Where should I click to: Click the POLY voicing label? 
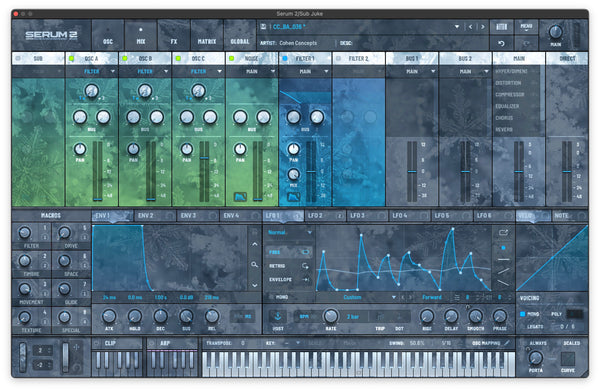click(556, 314)
